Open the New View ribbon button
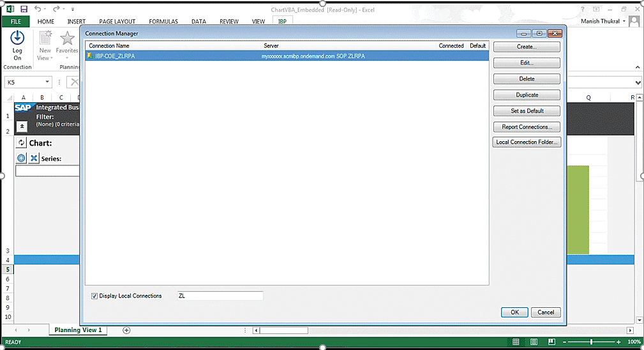Viewport: 644px width, 350px height. (45, 45)
